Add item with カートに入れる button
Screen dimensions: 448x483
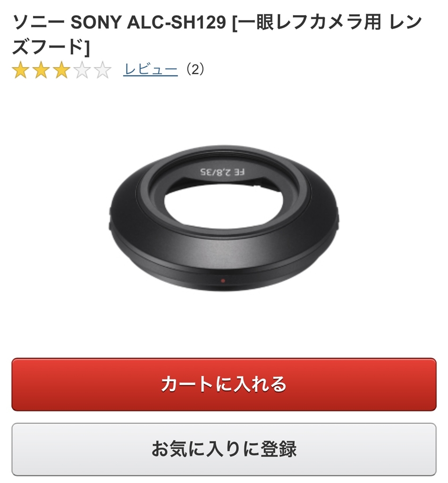(224, 384)
